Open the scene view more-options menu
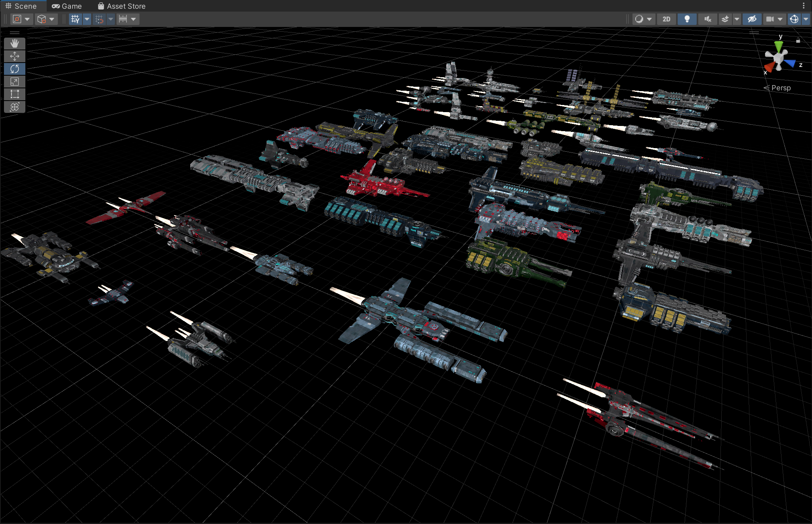The width and height of the screenshot is (812, 524). pyautogui.click(x=803, y=6)
